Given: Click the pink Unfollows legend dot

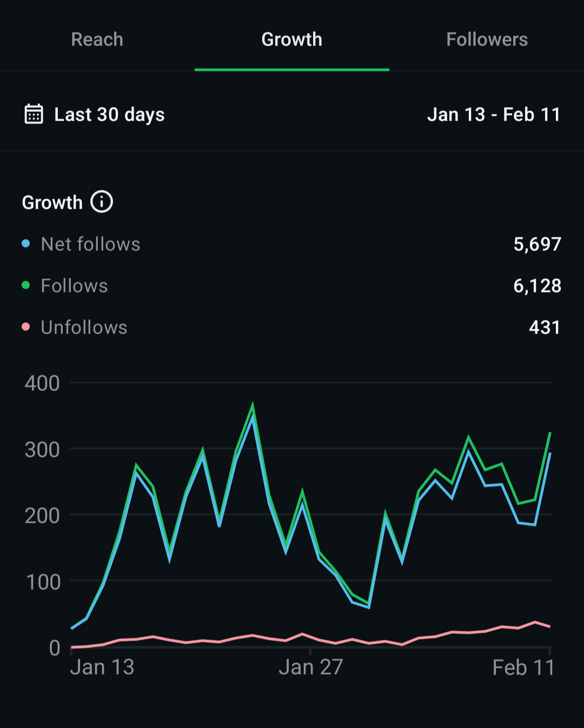Looking at the screenshot, I should click(25, 327).
